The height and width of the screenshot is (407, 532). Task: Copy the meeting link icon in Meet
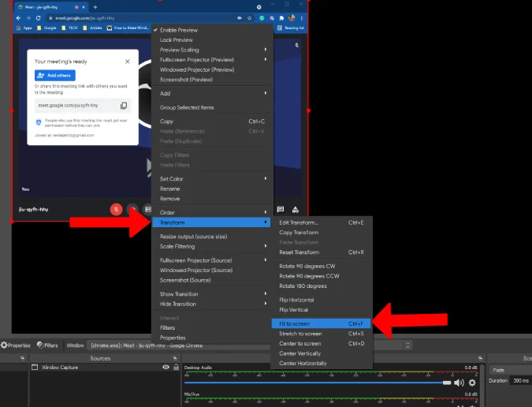coord(124,106)
